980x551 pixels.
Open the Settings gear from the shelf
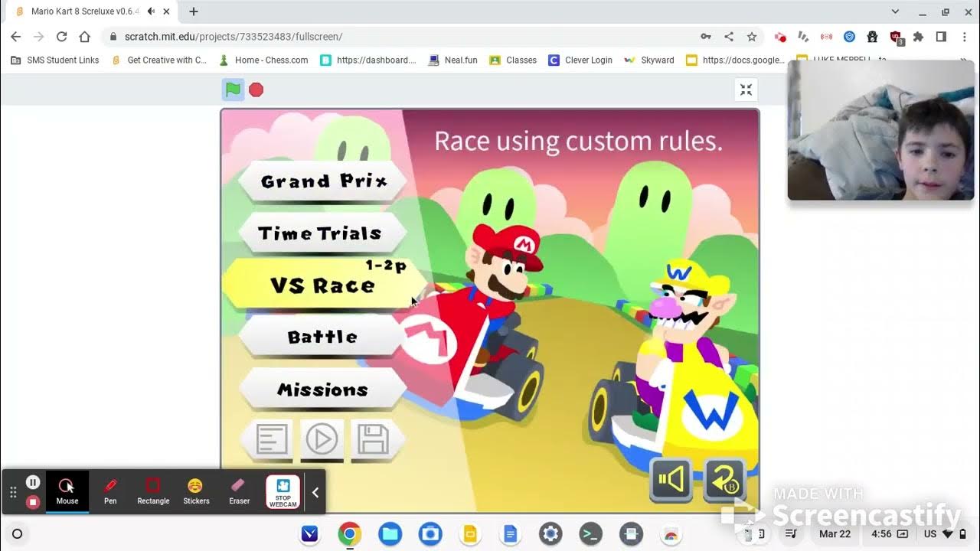click(x=550, y=533)
